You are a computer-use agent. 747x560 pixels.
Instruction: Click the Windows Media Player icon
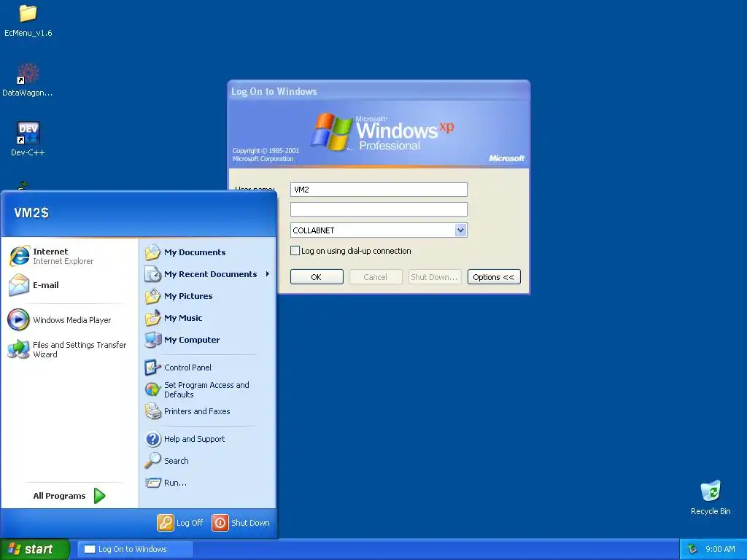coord(18,319)
